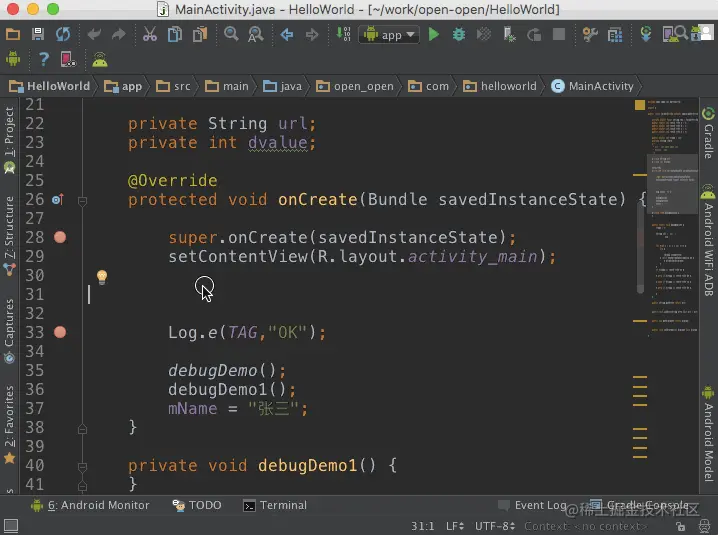Toggle tool window buttons in bottom-left corner

click(x=11, y=525)
